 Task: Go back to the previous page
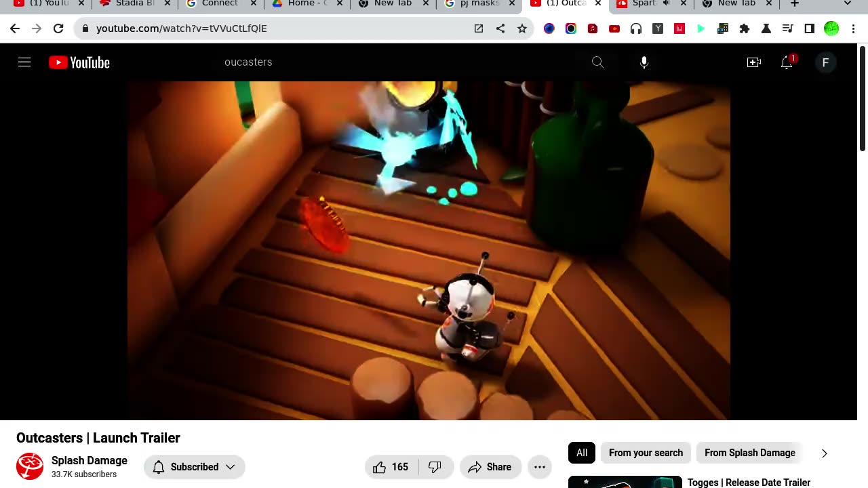[15, 28]
